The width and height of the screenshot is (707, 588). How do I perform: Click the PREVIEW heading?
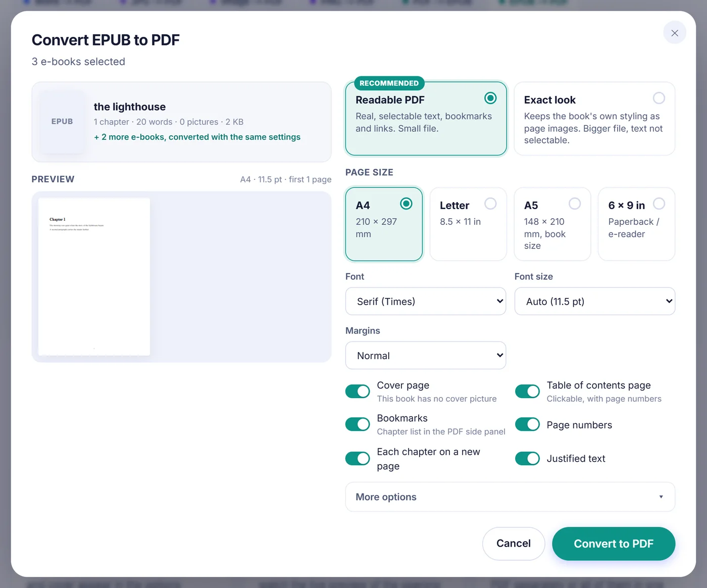[x=53, y=179]
